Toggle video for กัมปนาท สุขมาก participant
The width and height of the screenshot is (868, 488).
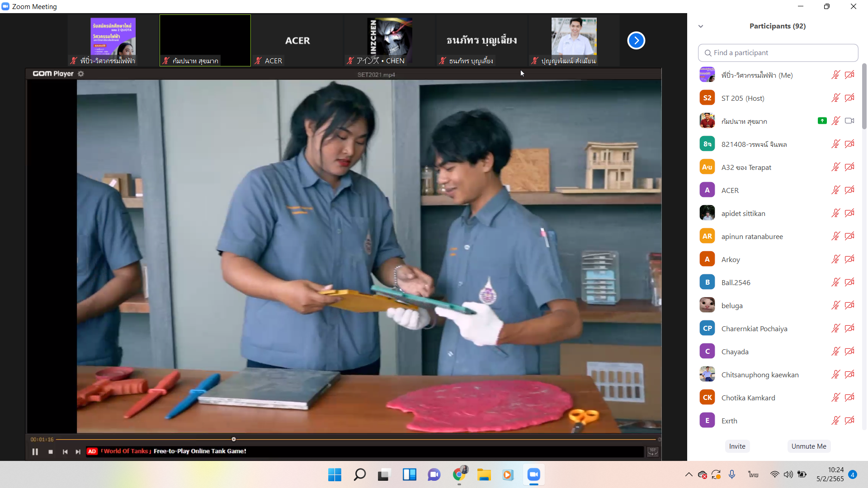coord(849,121)
